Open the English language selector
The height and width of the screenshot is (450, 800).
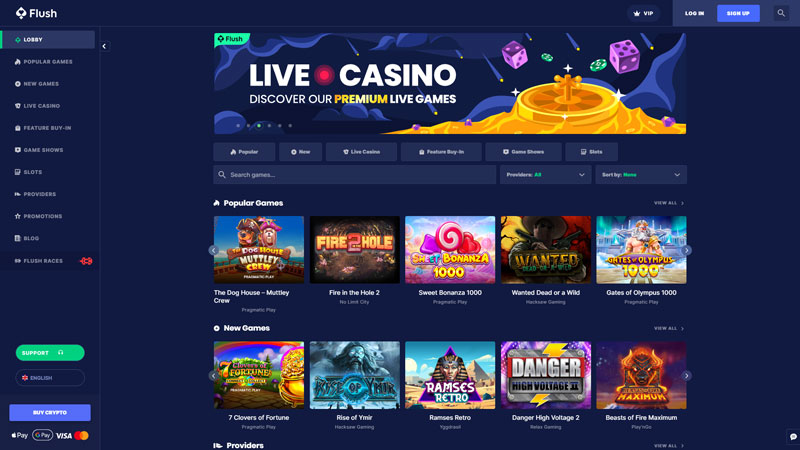[x=50, y=378]
